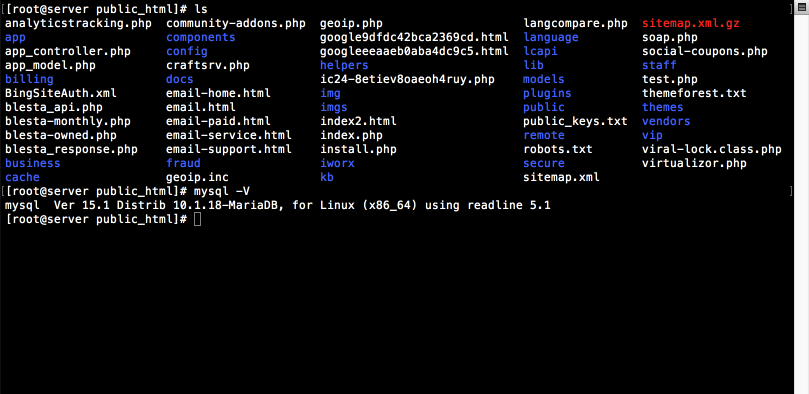
Task: Click ic24-8etiev8oaeoh4ruy.php file name
Action: [408, 79]
